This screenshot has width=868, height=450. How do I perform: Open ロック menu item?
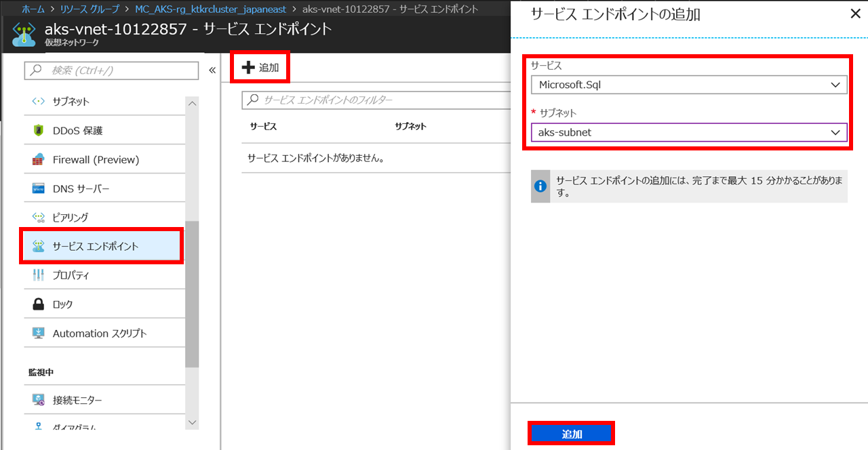104,304
